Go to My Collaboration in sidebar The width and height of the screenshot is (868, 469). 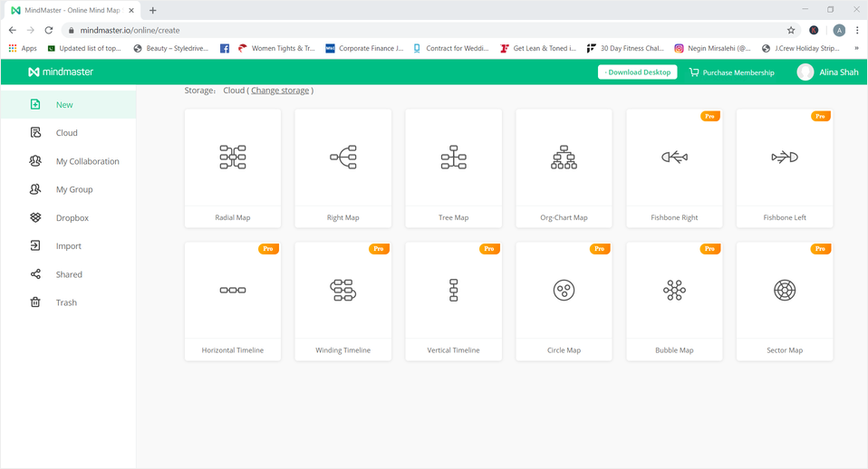[87, 161]
